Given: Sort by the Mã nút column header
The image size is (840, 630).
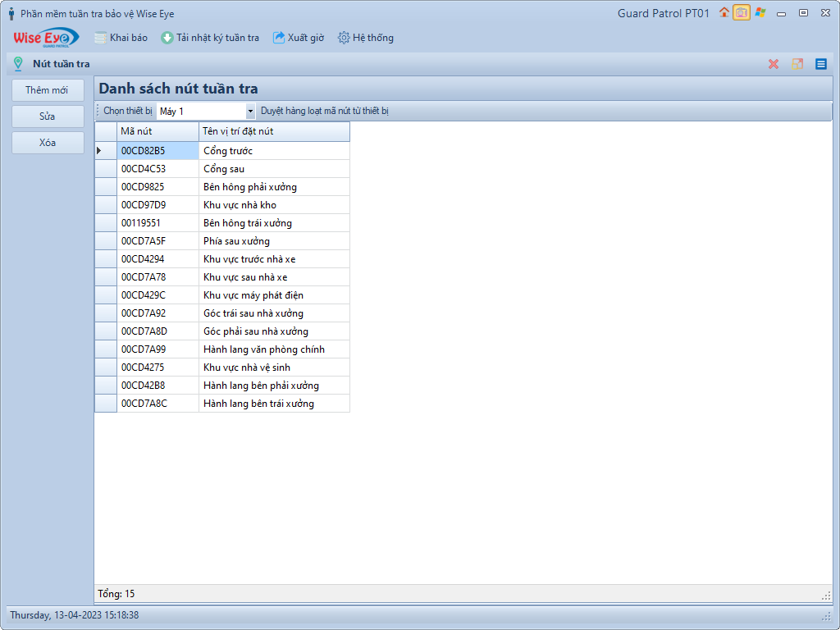Looking at the screenshot, I should (157, 131).
